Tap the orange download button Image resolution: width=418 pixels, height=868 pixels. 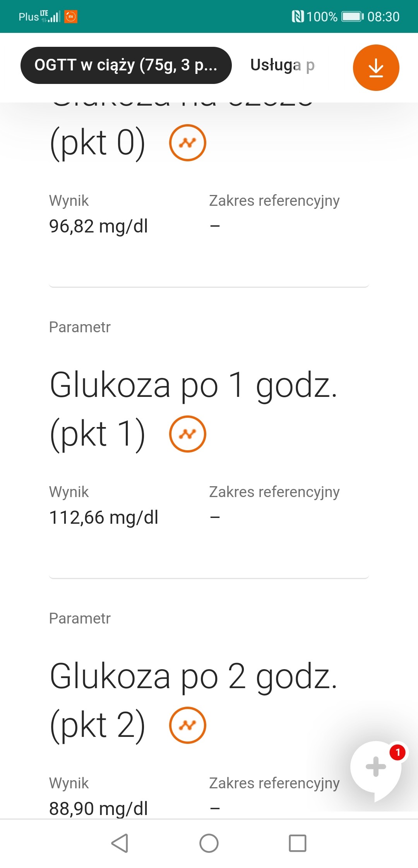pos(376,68)
